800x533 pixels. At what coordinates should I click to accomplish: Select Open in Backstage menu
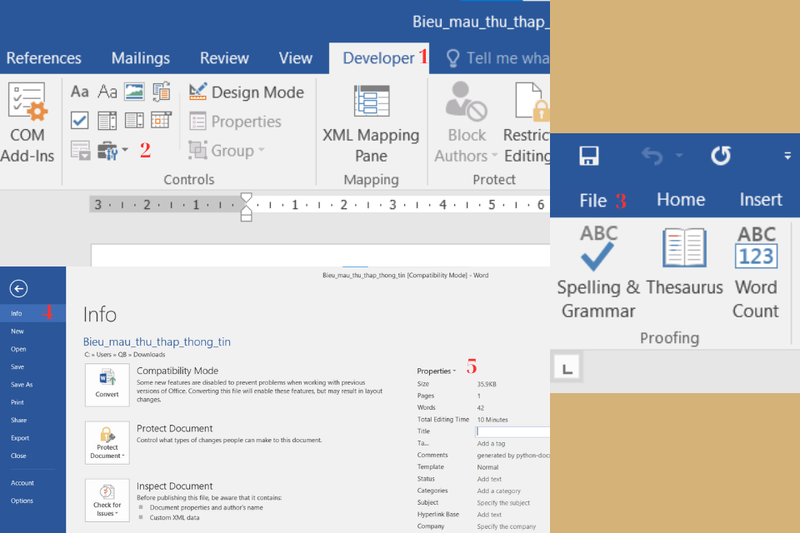pyautogui.click(x=33, y=349)
